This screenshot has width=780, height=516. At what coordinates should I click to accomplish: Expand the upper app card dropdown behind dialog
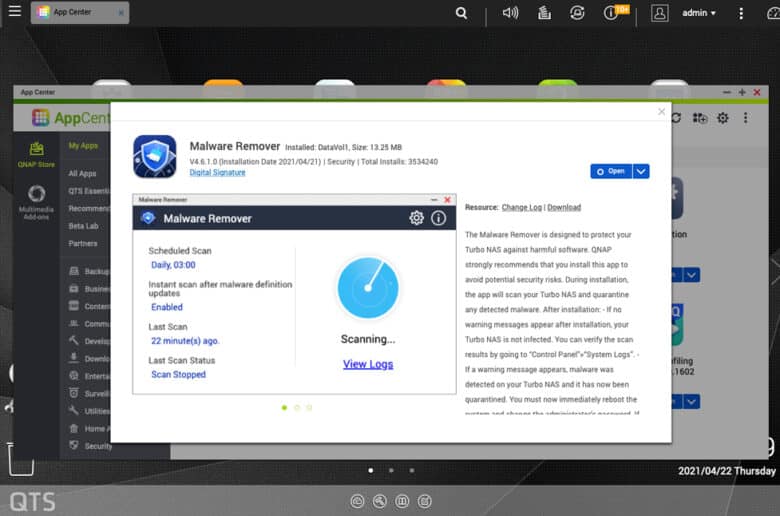pyautogui.click(x=691, y=275)
